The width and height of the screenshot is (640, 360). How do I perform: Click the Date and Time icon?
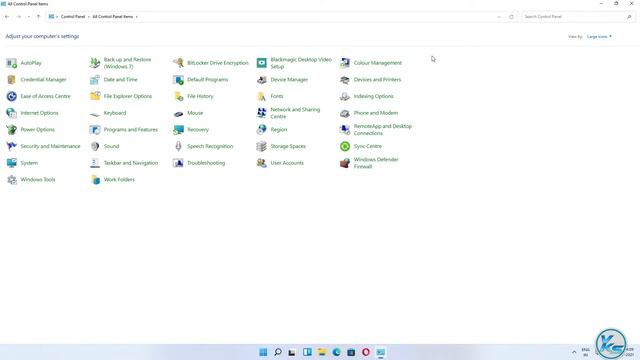click(95, 80)
